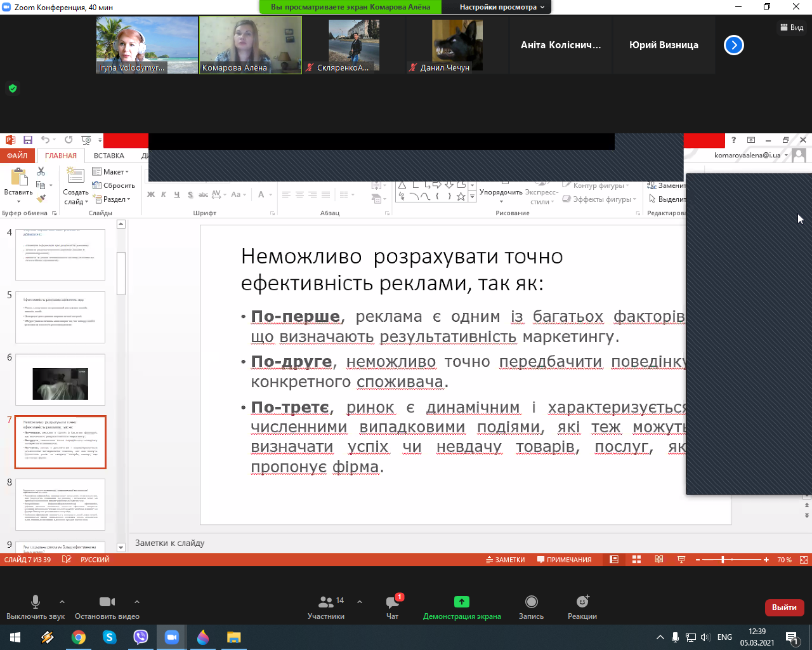Select center alignment paragraph icon

coord(299,194)
